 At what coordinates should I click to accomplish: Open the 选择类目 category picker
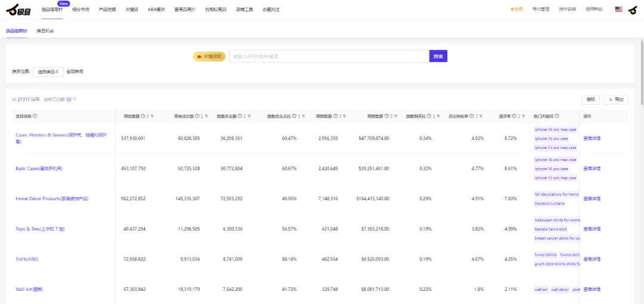48,72
